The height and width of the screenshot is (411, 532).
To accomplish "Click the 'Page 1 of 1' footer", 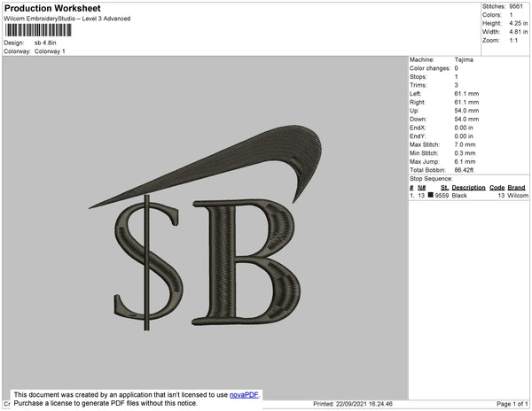I will [x=512, y=404].
